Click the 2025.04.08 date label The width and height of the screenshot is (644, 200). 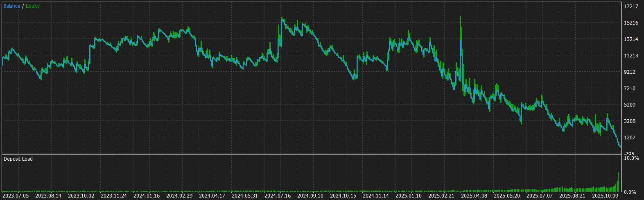pos(474,196)
